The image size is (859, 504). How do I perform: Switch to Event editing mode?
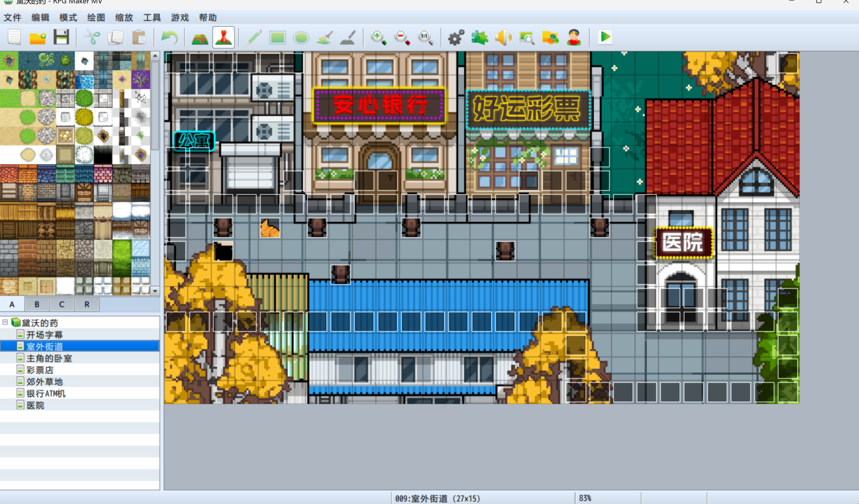tap(223, 37)
